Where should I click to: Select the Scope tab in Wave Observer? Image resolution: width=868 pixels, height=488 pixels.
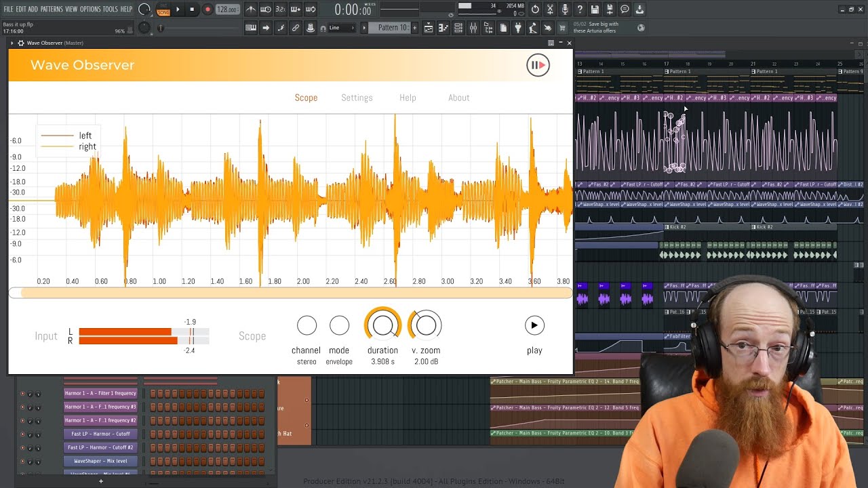point(306,98)
